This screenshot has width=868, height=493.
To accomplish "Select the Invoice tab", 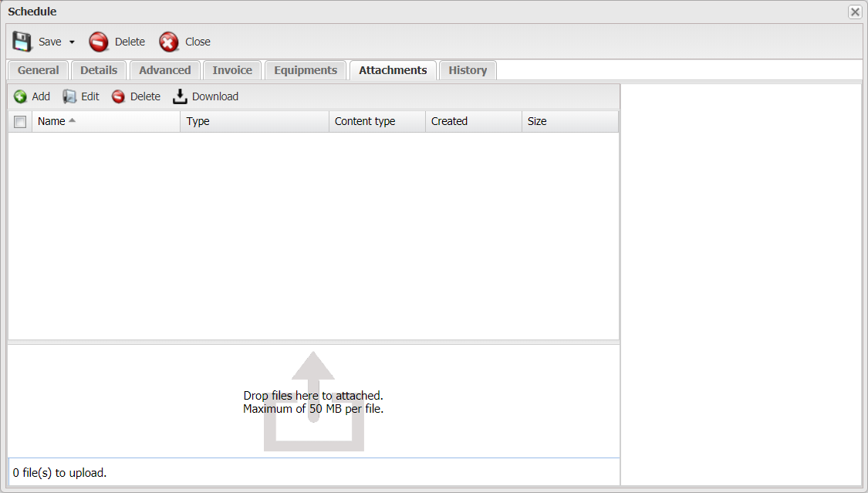I will coord(232,70).
